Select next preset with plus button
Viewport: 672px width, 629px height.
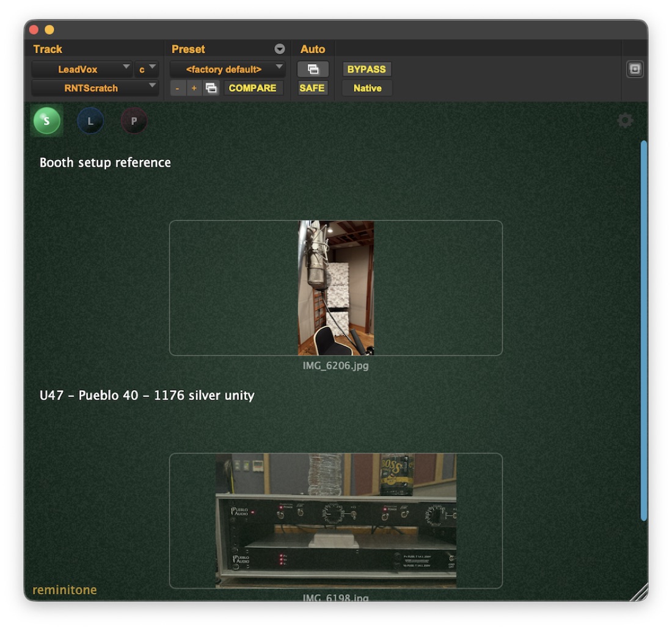194,88
